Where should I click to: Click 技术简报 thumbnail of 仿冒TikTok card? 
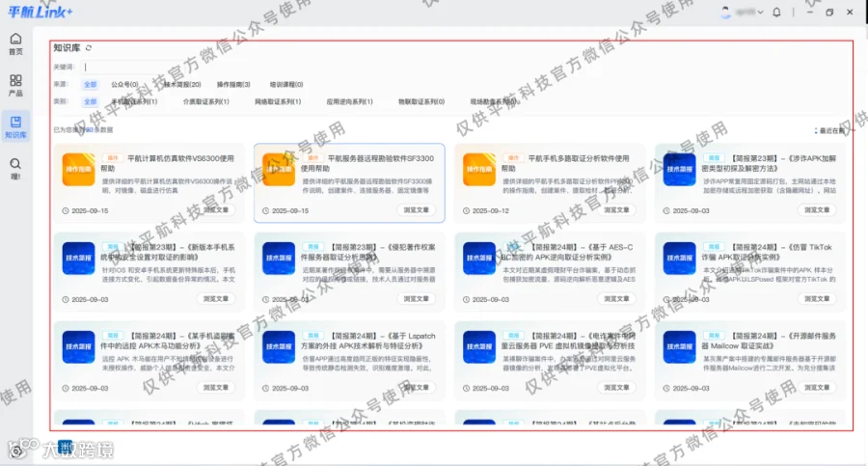point(679,259)
